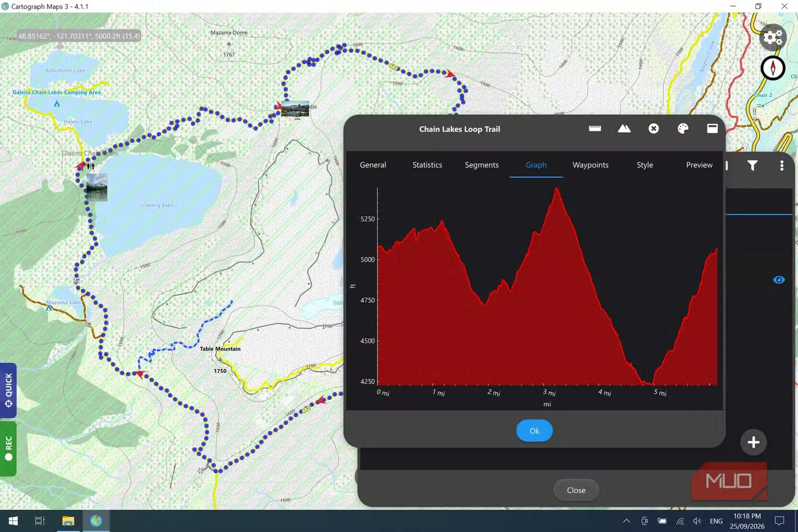This screenshot has width=798, height=532.
Task: Click the round plus add button
Action: 753,442
